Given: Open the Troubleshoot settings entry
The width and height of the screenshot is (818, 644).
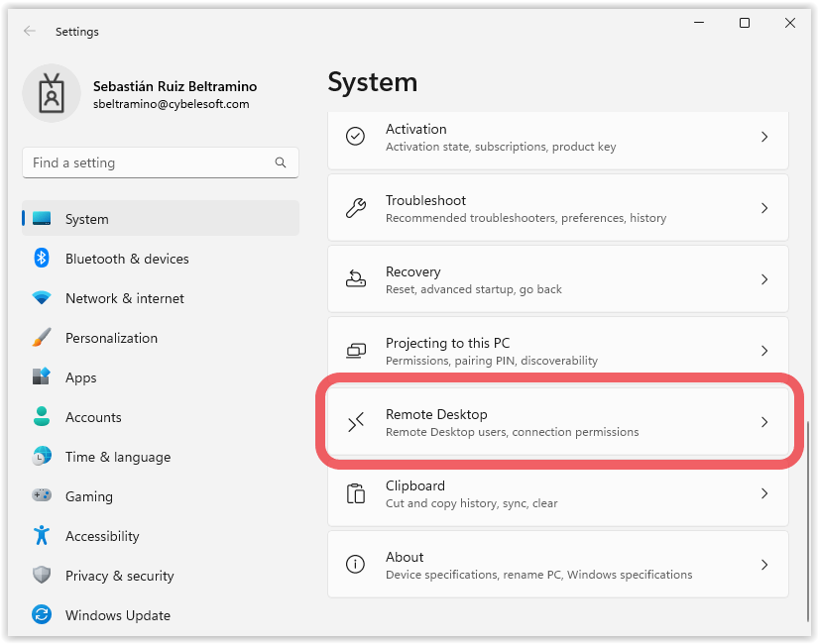Looking at the screenshot, I should [558, 208].
